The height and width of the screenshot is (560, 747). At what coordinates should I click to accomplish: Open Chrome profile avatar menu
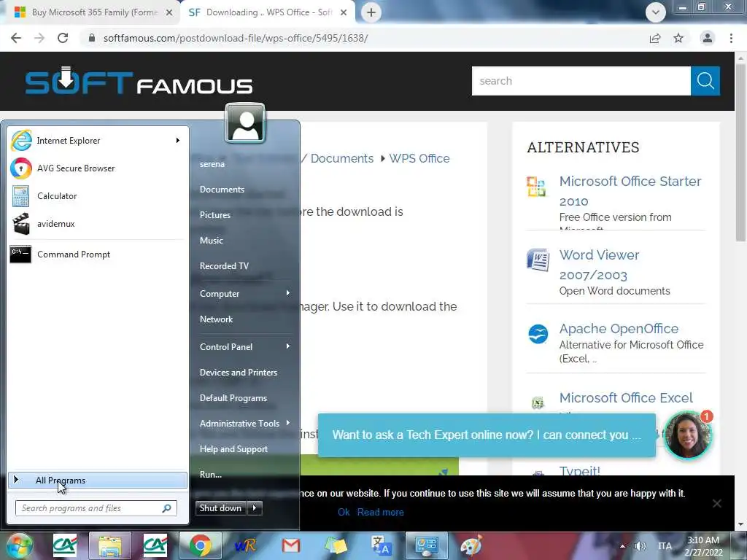(x=708, y=38)
